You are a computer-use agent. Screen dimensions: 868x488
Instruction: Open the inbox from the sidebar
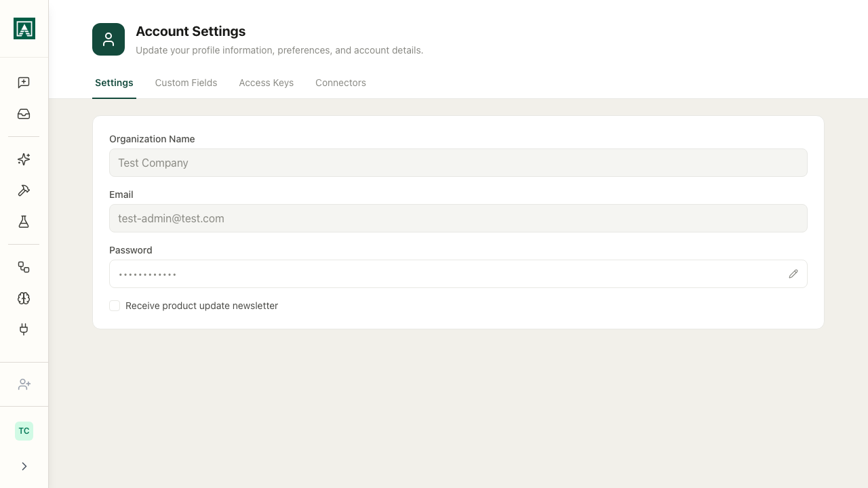24,114
